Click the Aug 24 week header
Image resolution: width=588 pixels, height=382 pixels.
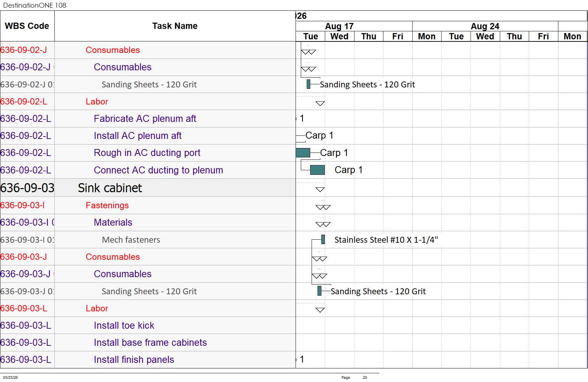click(x=485, y=26)
